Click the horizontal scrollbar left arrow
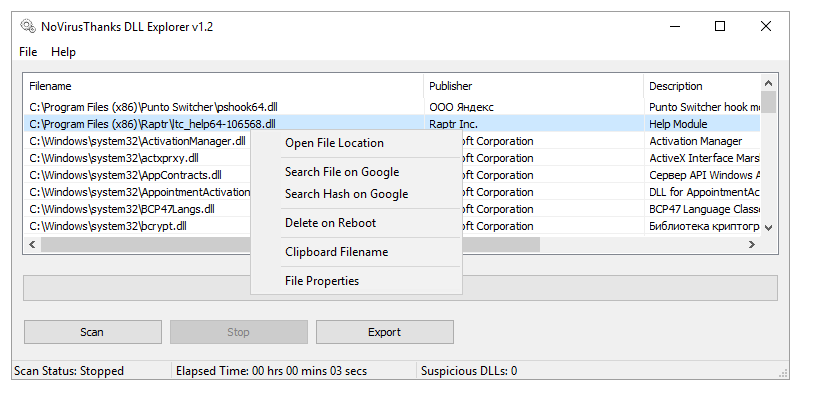Viewport: 825px width, 405px height. pyautogui.click(x=33, y=244)
